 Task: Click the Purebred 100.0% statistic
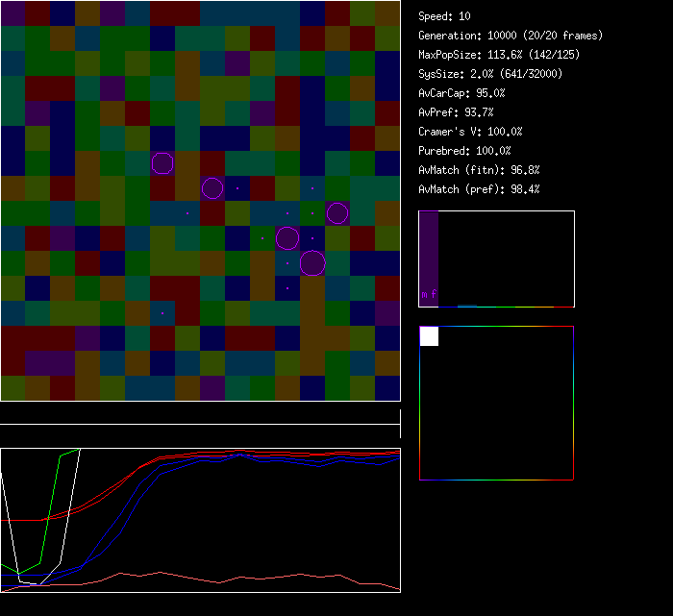[x=464, y=151]
